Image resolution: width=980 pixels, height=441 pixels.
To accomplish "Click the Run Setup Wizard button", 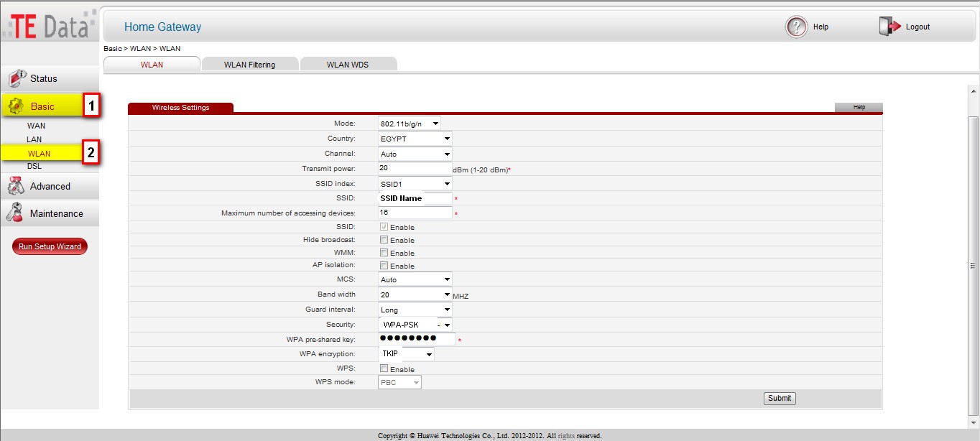I will [x=49, y=246].
